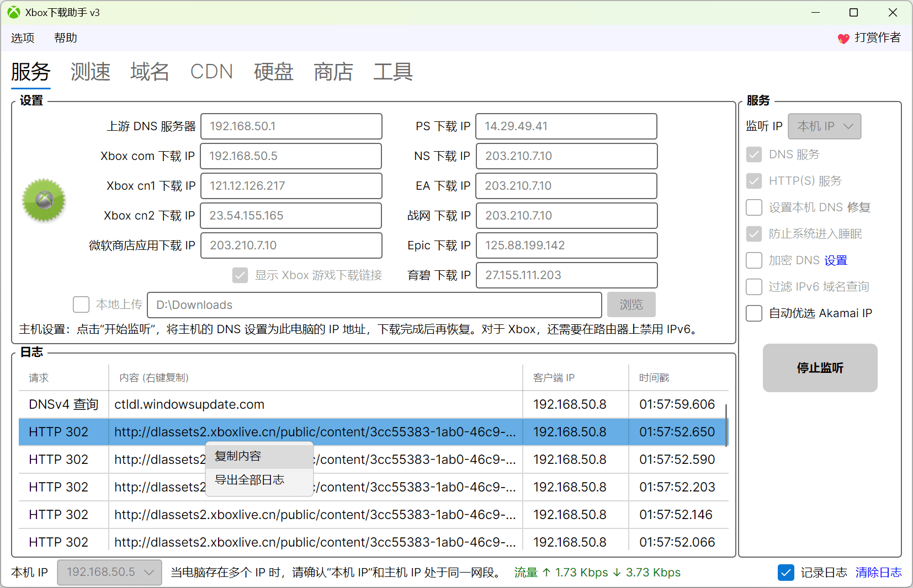Click the 流量 traffic readout in status bar
The height and width of the screenshot is (588, 913).
pos(597,573)
